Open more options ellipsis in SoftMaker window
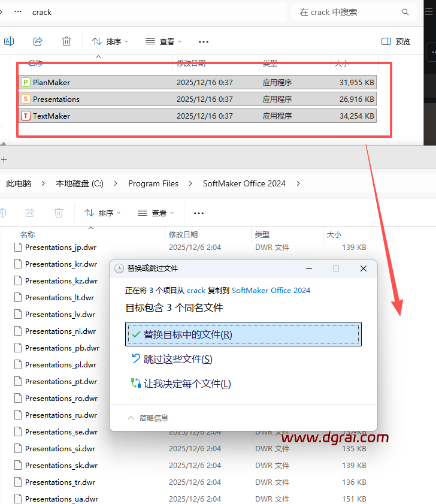Image resolution: width=436 pixels, height=504 pixels. [x=199, y=213]
